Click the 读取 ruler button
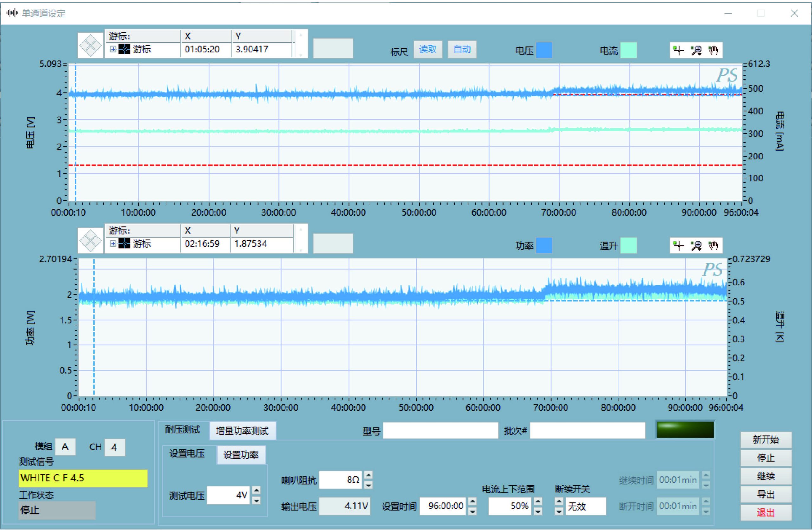Image resolution: width=812 pixels, height=530 pixels. point(428,50)
